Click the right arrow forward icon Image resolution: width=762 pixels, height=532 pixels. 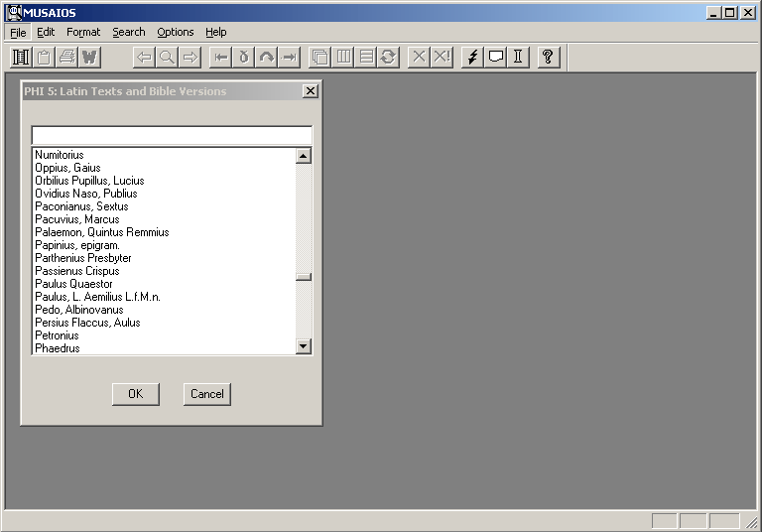(x=190, y=58)
